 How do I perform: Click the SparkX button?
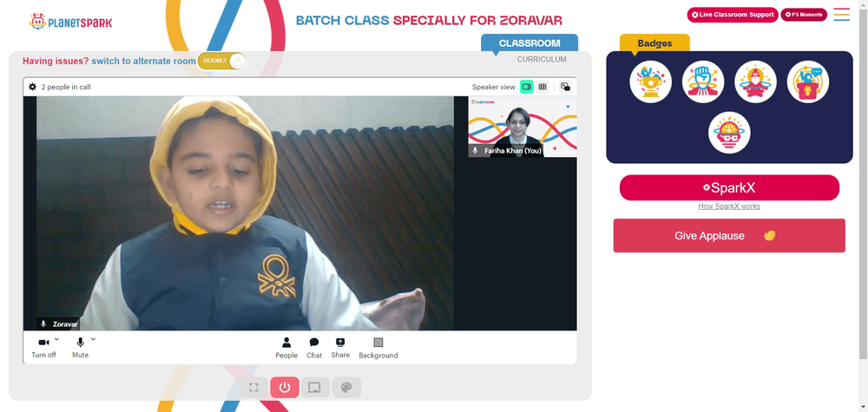click(x=729, y=187)
